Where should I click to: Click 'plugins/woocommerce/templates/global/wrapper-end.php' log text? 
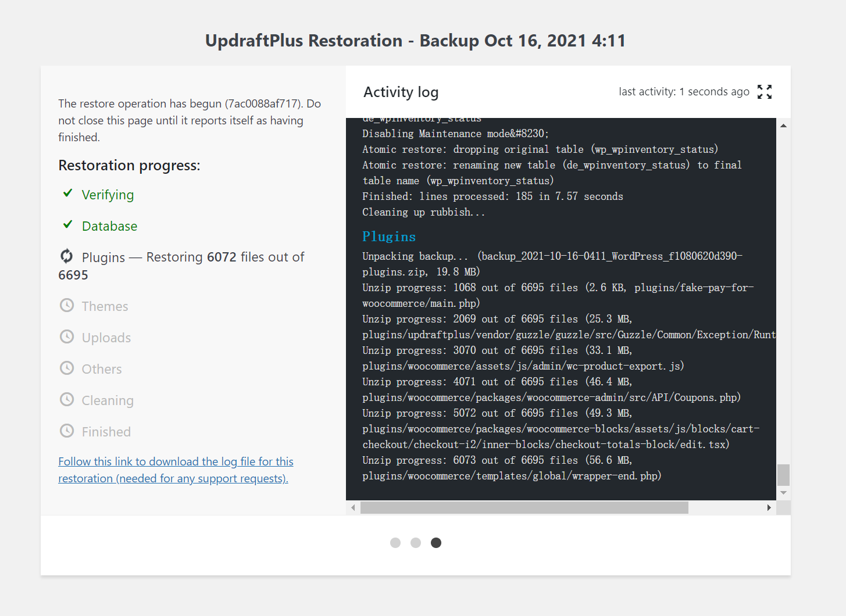point(512,476)
